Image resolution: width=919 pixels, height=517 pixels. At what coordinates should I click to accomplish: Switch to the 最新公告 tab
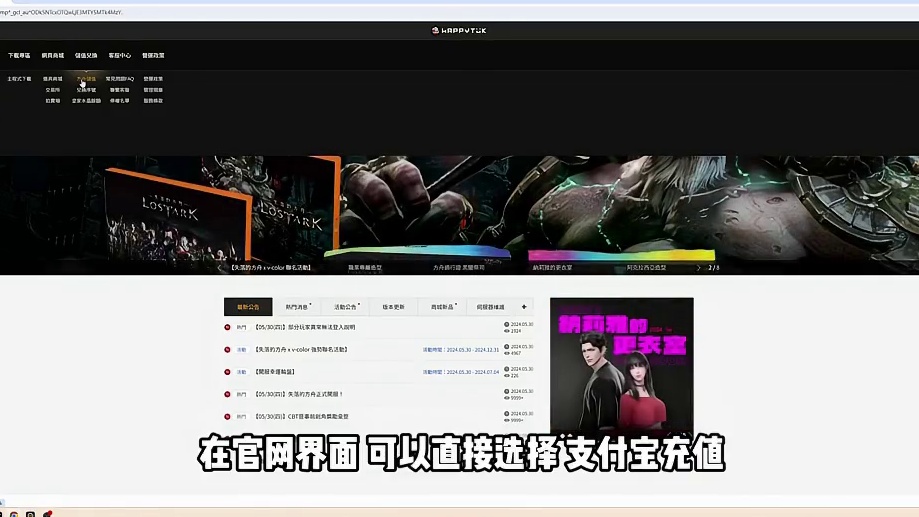tap(248, 307)
